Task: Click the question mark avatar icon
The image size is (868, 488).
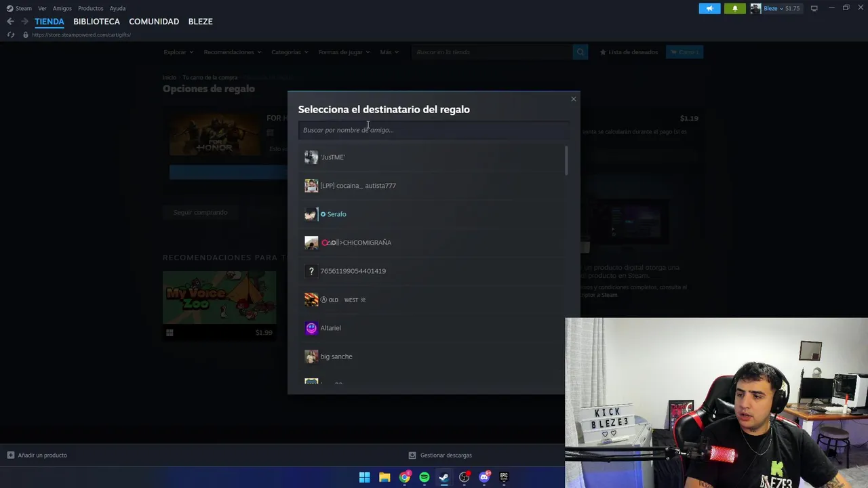Action: click(311, 271)
